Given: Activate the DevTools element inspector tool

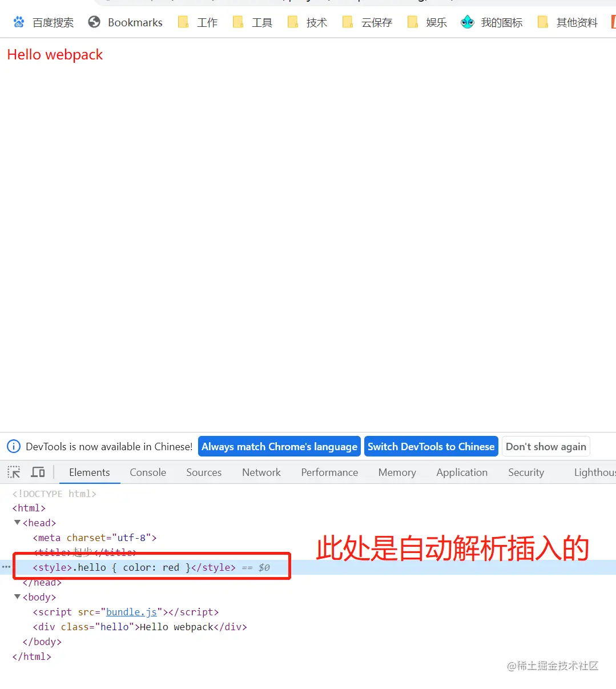Looking at the screenshot, I should (14, 472).
